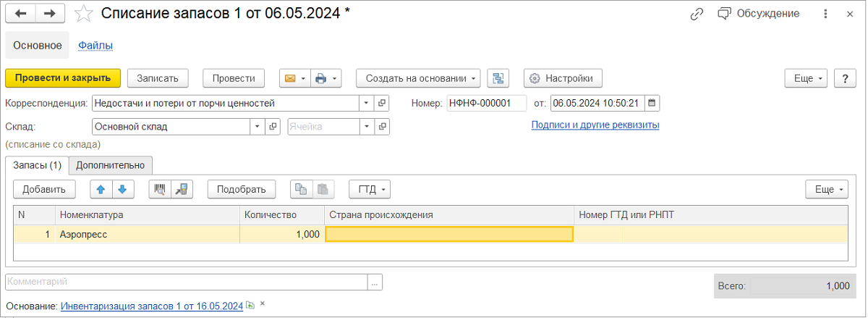Open the Создать на основании menu

[x=418, y=78]
